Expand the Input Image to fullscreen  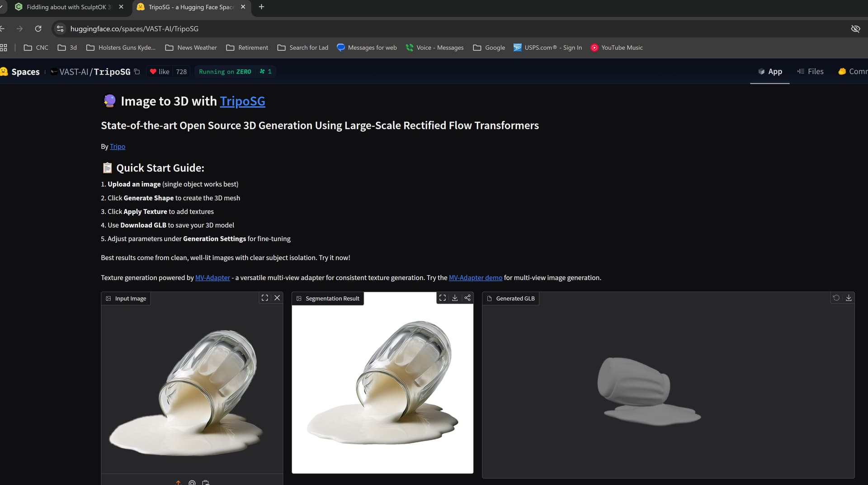point(265,298)
